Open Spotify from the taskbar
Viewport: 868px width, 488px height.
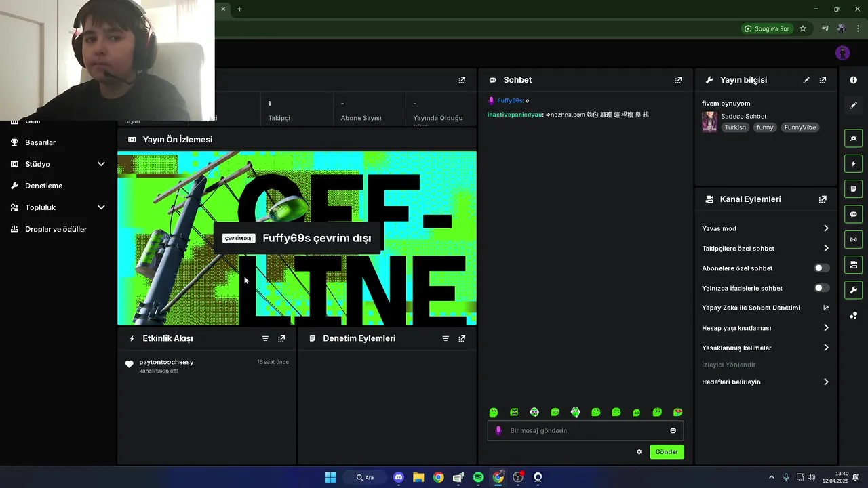[478, 477]
